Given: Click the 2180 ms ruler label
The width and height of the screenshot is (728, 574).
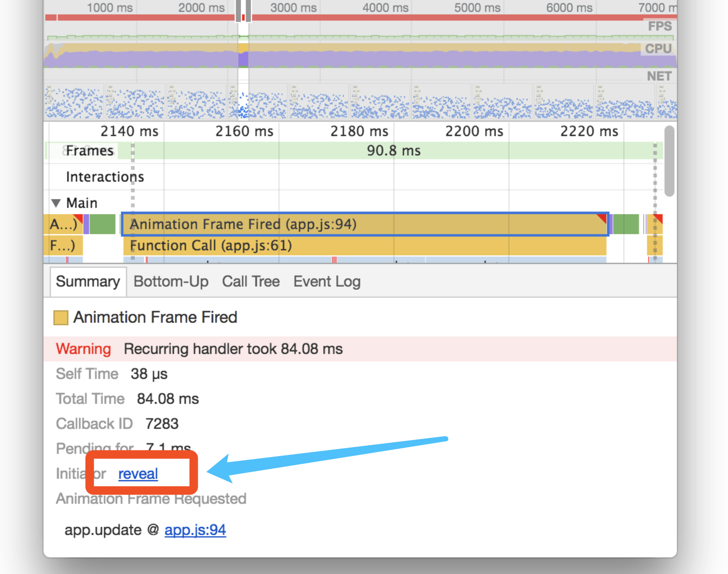Looking at the screenshot, I should [x=359, y=131].
